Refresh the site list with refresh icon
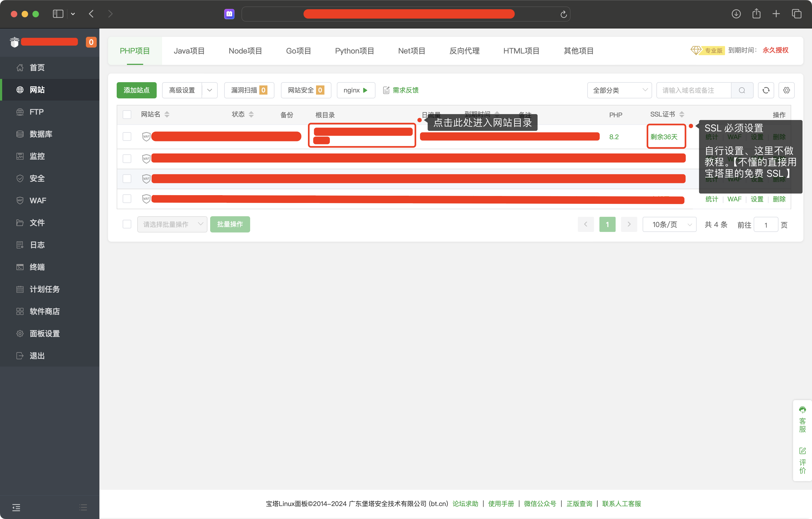The image size is (812, 519). tap(766, 91)
